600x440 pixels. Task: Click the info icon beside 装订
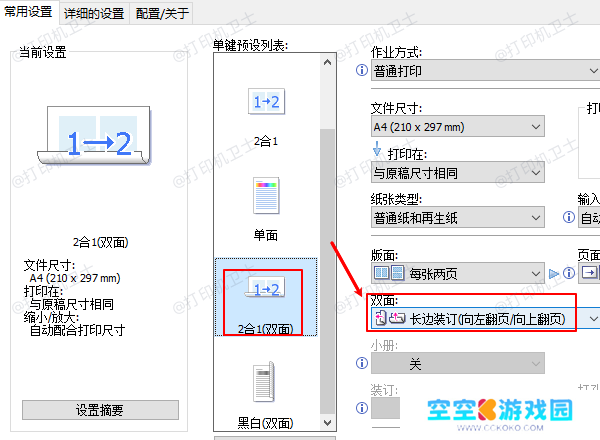362,408
